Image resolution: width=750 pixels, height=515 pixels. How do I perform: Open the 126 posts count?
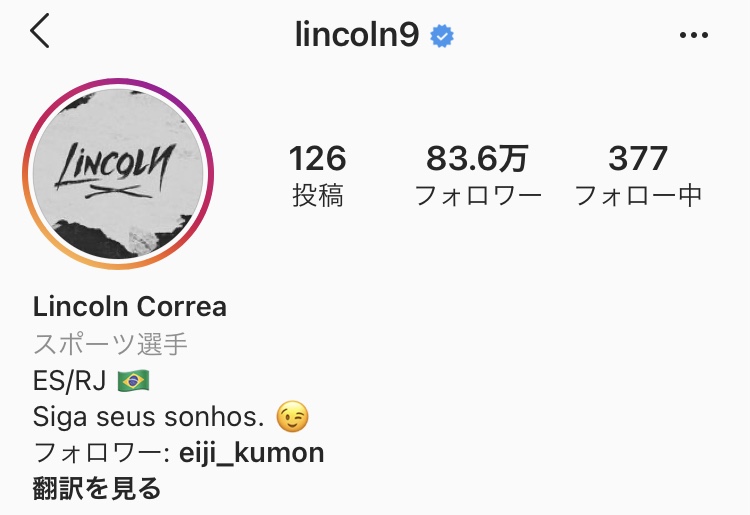tap(318, 159)
